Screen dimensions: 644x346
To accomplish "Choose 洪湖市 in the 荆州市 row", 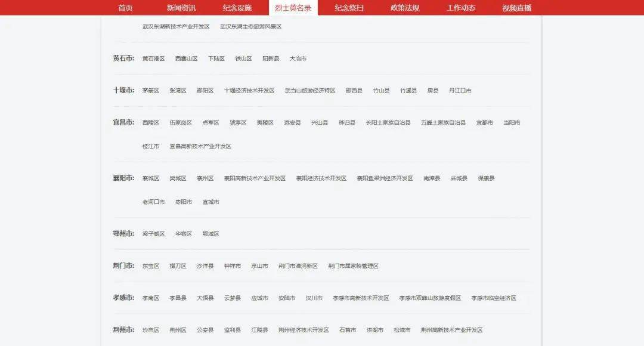I will [x=375, y=330].
